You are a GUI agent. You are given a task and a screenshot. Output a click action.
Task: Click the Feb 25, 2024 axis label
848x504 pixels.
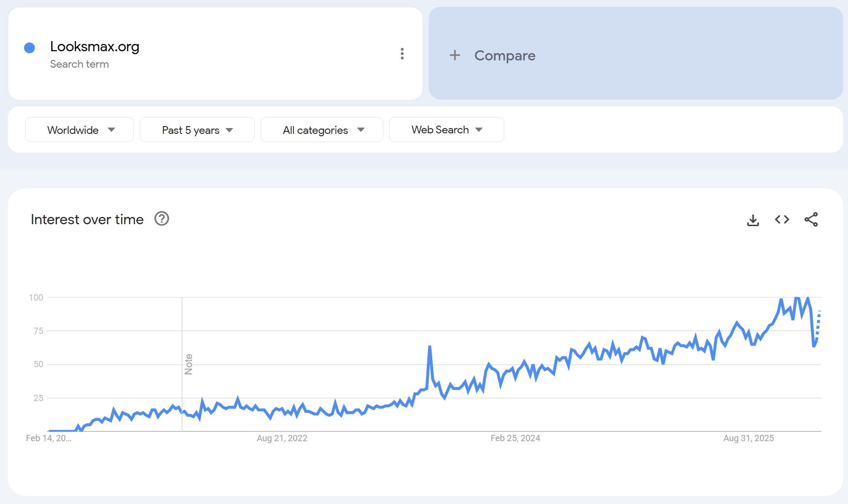click(515, 438)
